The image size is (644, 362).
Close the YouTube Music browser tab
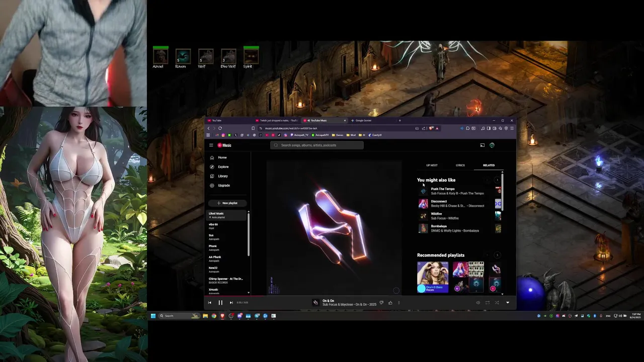345,121
